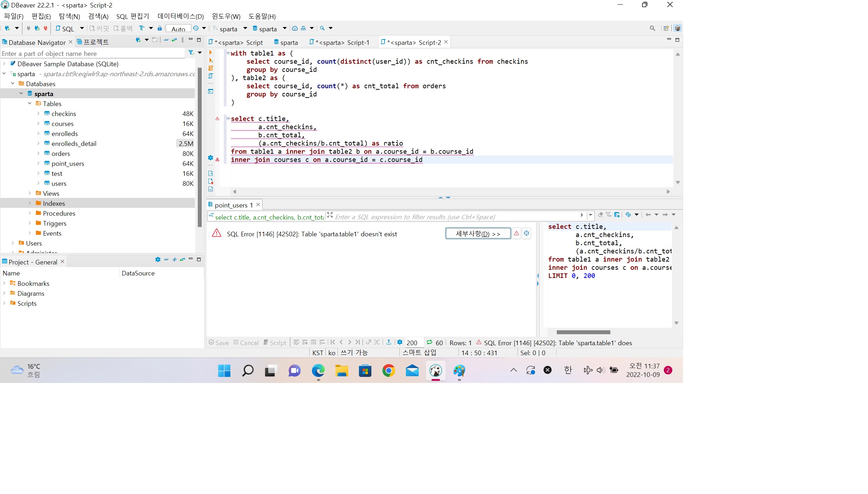Image resolution: width=868 pixels, height=494 pixels.
Task: Expand the Views folder node
Action: point(30,193)
